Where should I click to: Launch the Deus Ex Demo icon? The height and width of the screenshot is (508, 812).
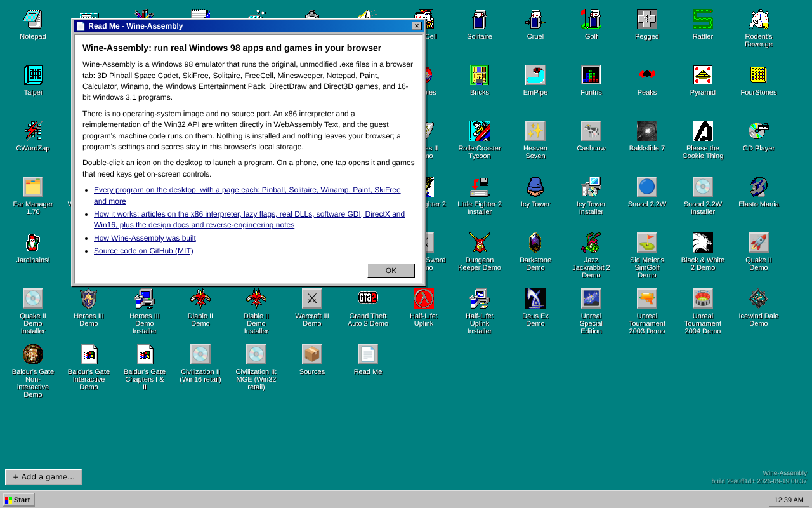pyautogui.click(x=535, y=298)
